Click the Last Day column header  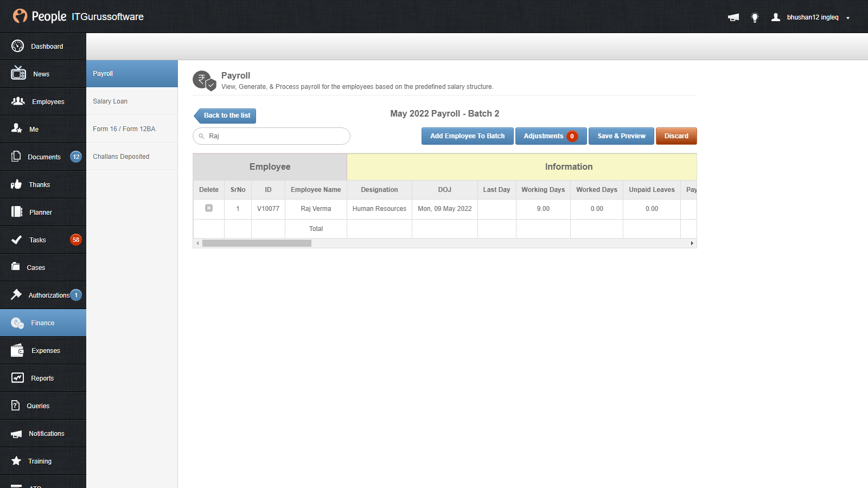click(x=496, y=190)
